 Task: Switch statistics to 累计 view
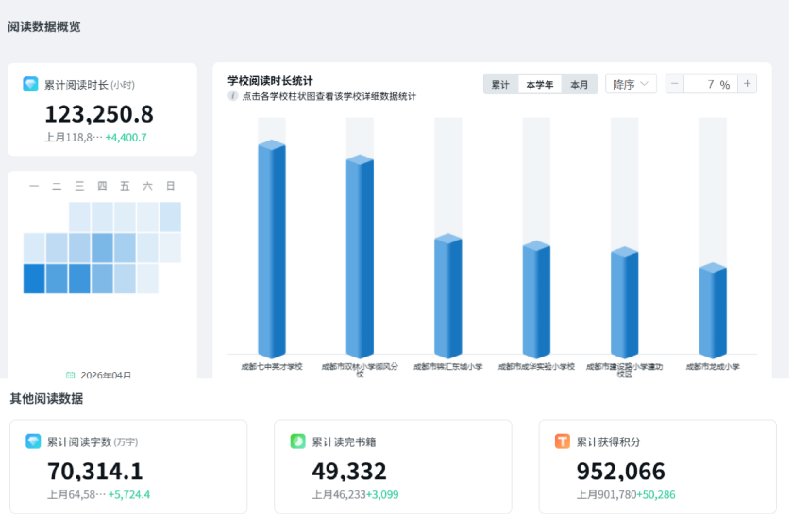(x=500, y=85)
